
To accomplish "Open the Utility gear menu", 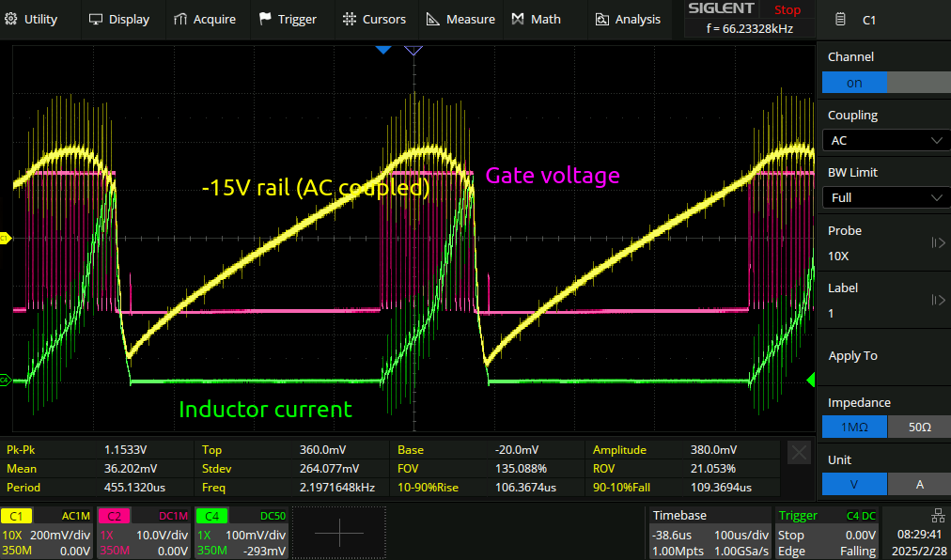I will tap(12, 19).
